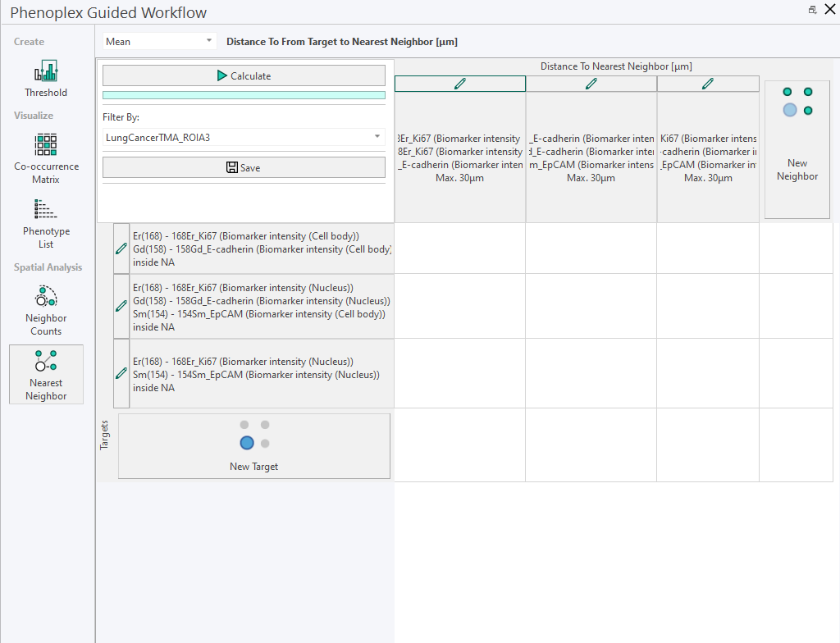The image size is (840, 643).
Task: Open the Filter By LungCancerTMA_ROIA3 dropdown
Action: [x=244, y=137]
